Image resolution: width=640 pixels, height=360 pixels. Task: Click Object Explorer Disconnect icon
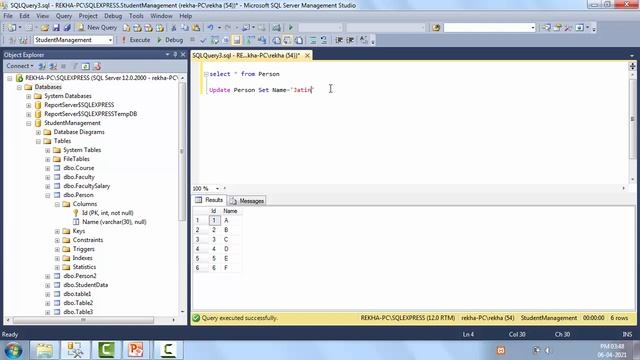(53, 66)
